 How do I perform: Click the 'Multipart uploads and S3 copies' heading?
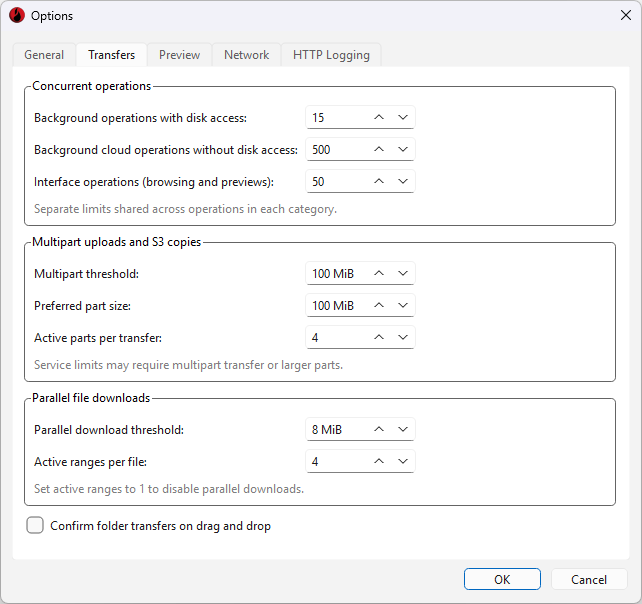point(117,242)
